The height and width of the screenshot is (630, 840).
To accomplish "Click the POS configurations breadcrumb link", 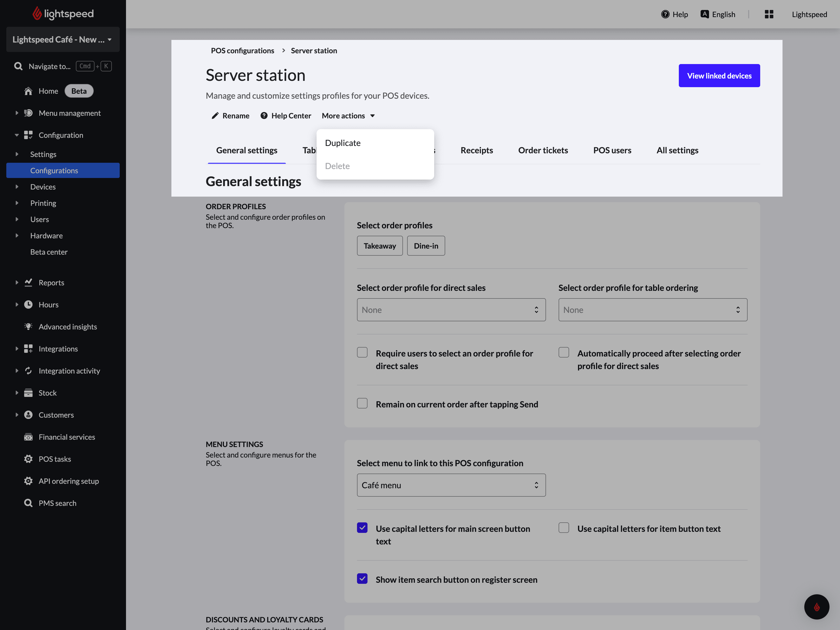I will click(242, 51).
